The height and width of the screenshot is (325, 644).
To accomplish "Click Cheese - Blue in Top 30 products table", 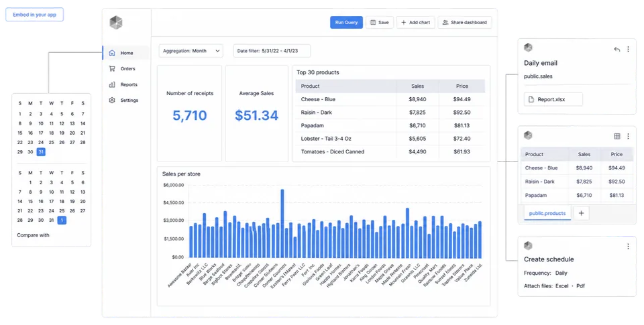I will point(318,99).
